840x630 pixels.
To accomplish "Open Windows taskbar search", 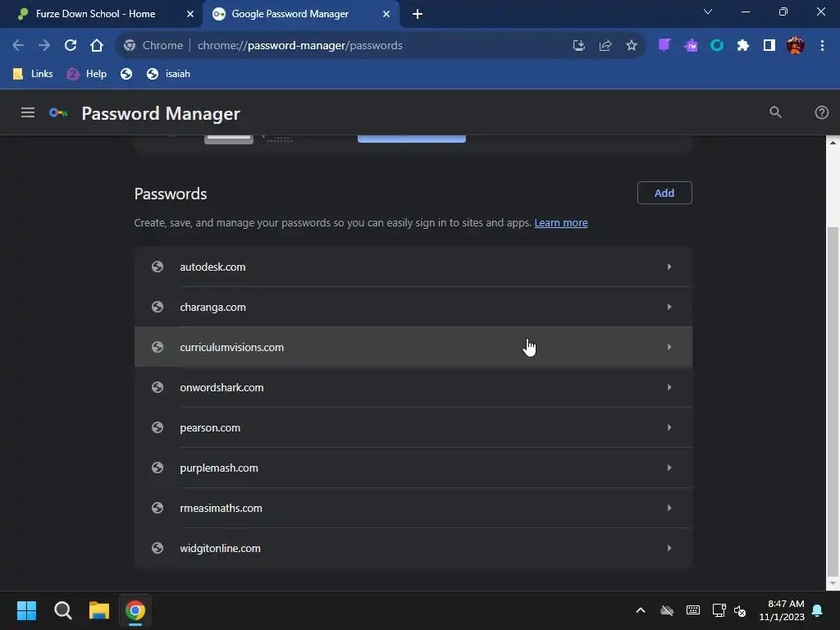I will click(63, 610).
